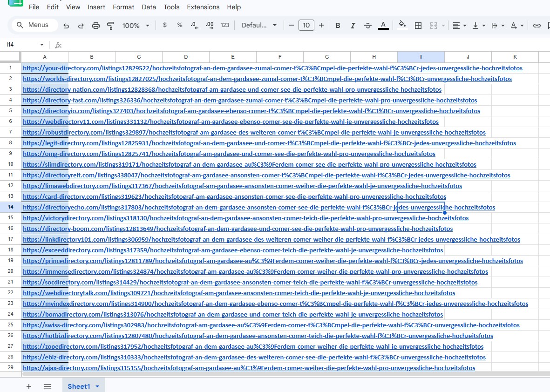Viewport: 550px width, 392px height.
Task: Open the directory-nation.com link in row 3
Action: (232, 89)
